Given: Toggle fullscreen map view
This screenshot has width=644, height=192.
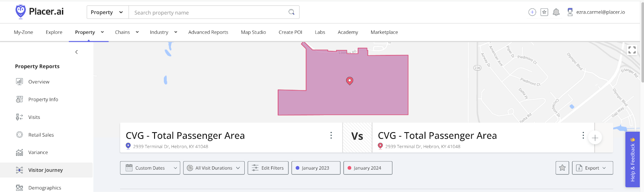Looking at the screenshot, I should 632,50.
